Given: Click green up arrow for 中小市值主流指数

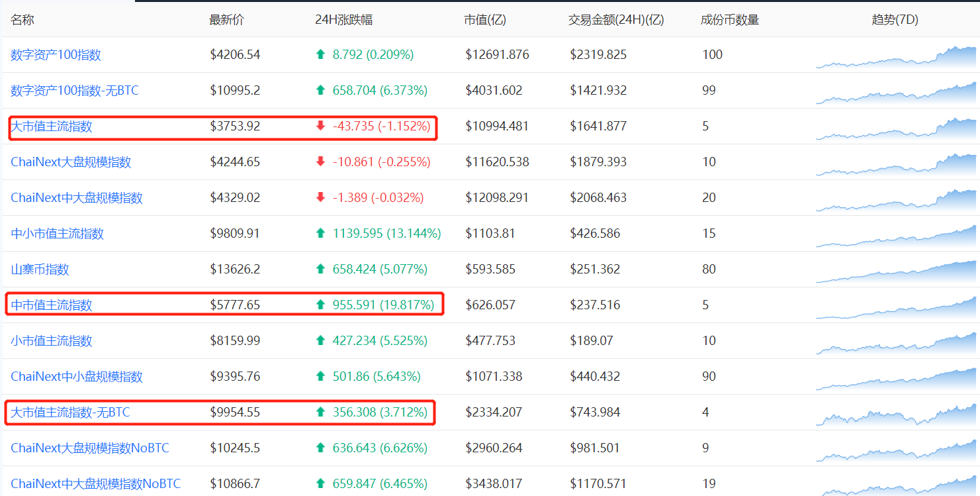Looking at the screenshot, I should click(x=321, y=234).
